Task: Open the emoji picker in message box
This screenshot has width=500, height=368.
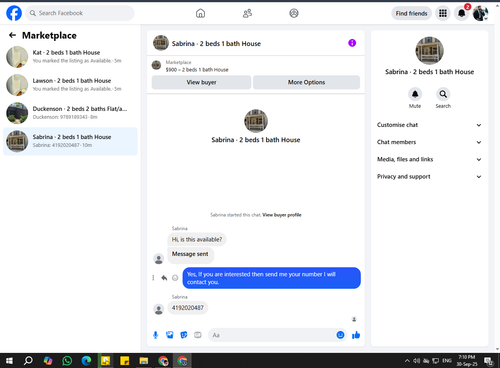Action: click(x=340, y=335)
